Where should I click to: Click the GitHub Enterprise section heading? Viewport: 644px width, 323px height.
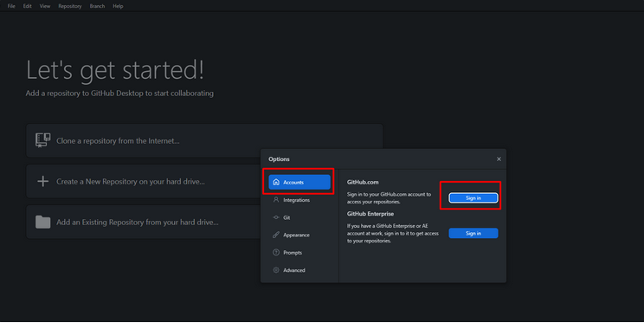370,214
